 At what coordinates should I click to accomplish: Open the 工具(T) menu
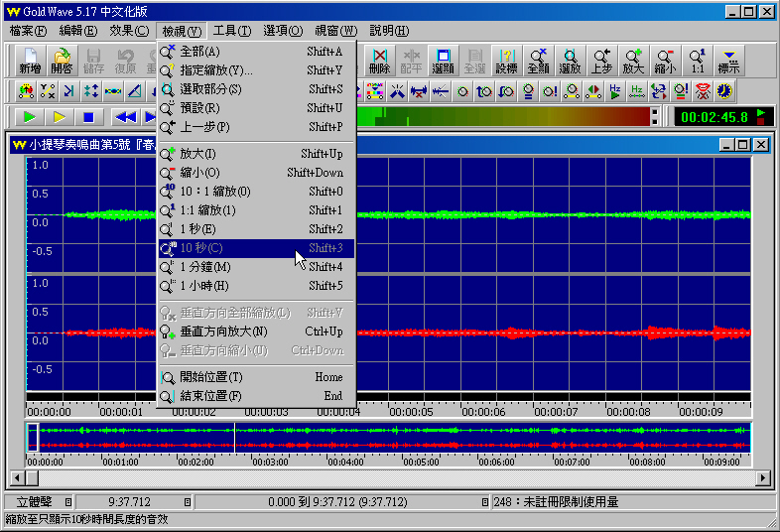(x=231, y=31)
